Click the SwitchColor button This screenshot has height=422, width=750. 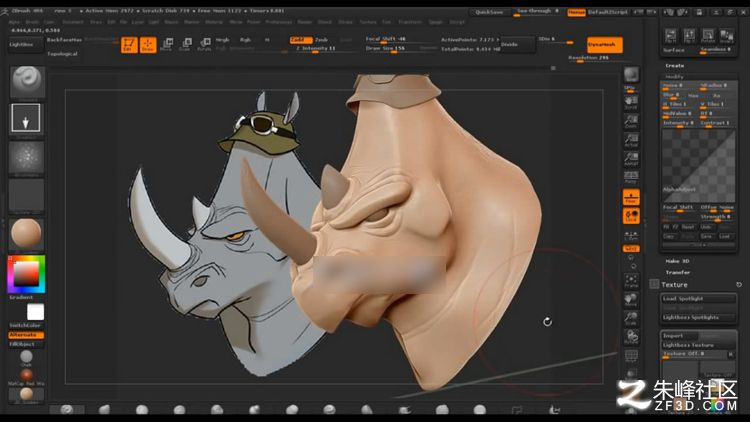pyautogui.click(x=25, y=325)
